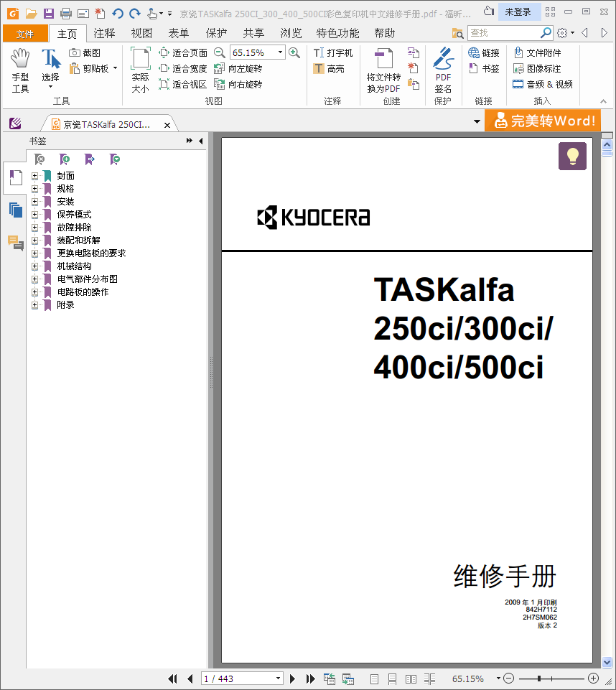Open the 更换电路板的要求 bookmark
Screen dimensions: 616x690
point(91,253)
